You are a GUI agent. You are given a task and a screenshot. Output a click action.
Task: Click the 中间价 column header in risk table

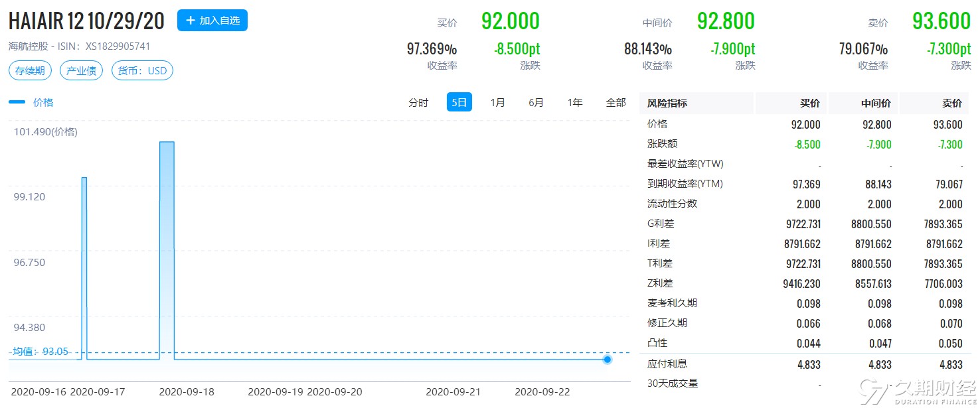[x=876, y=103]
